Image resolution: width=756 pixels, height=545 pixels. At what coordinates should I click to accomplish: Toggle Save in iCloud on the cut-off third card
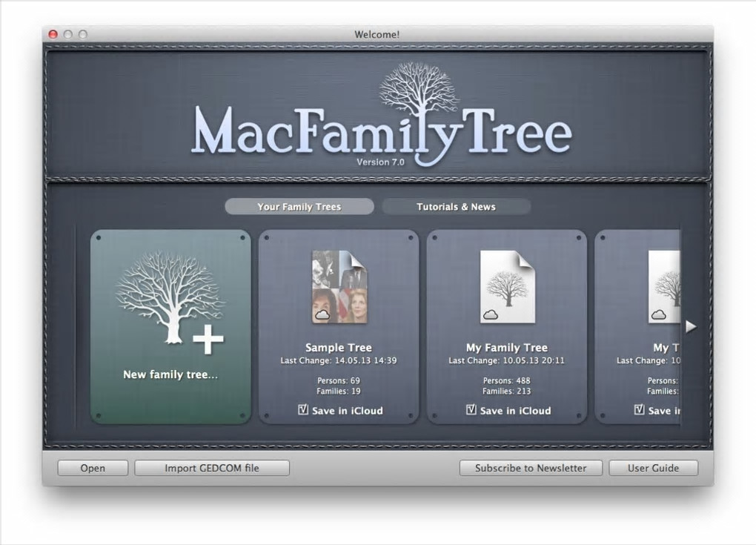pos(639,410)
